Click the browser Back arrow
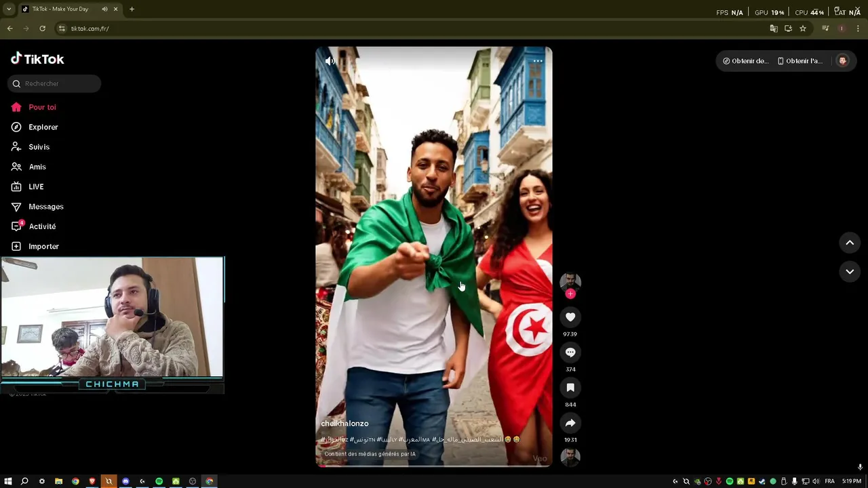This screenshot has width=868, height=488. [x=9, y=28]
